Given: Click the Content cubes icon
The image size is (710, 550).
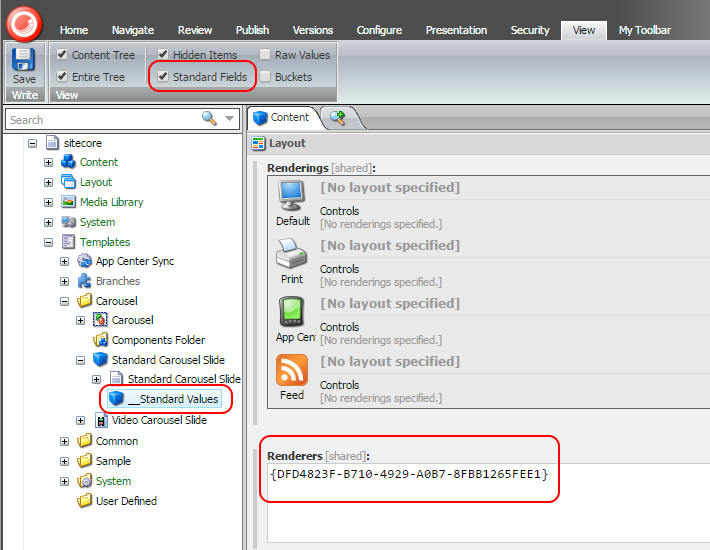Looking at the screenshot, I should pyautogui.click(x=68, y=162).
